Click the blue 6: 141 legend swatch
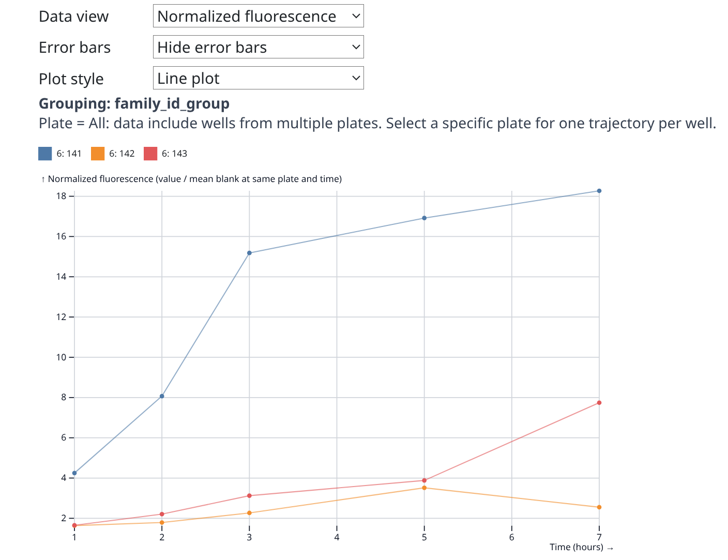This screenshot has height=560, width=728. [45, 154]
